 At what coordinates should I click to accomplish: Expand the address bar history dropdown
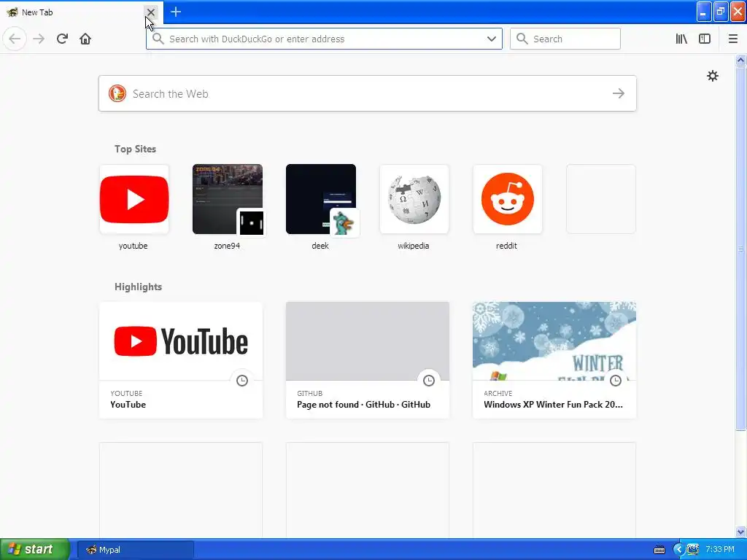coord(492,39)
